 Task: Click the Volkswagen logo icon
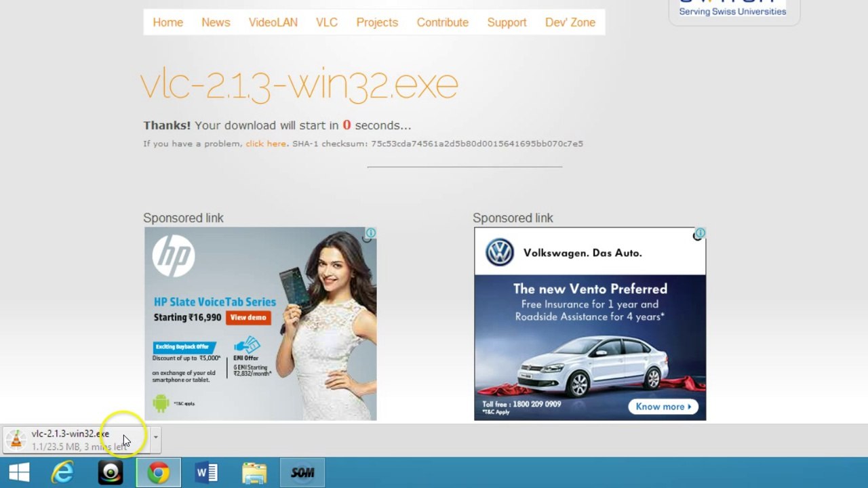coord(500,253)
